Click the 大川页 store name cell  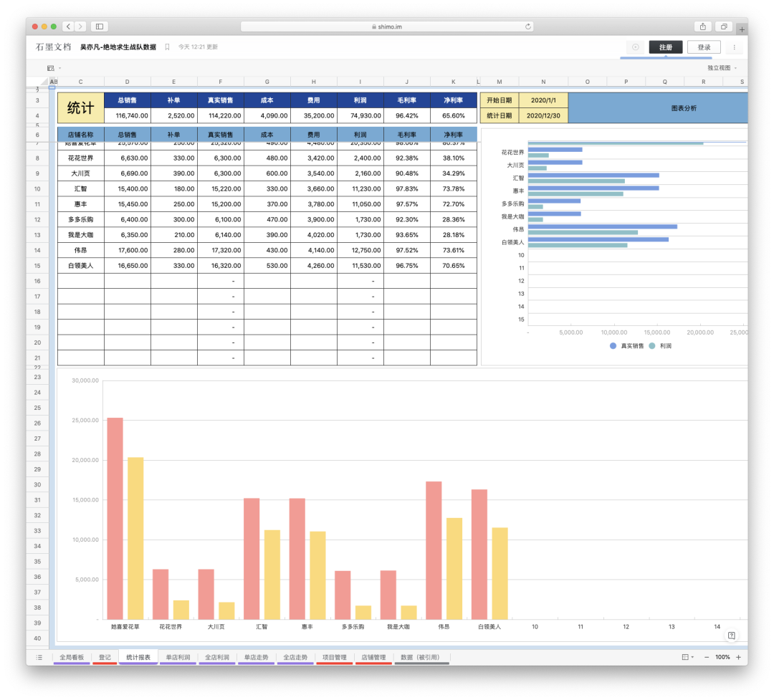(81, 173)
